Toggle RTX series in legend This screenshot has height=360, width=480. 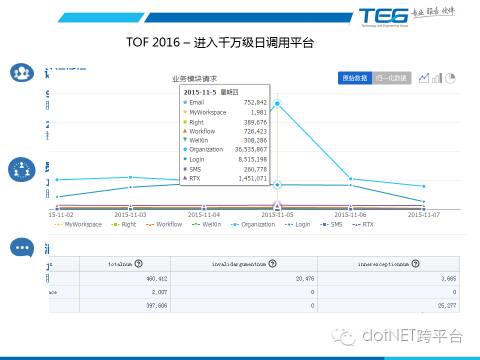coord(363,224)
